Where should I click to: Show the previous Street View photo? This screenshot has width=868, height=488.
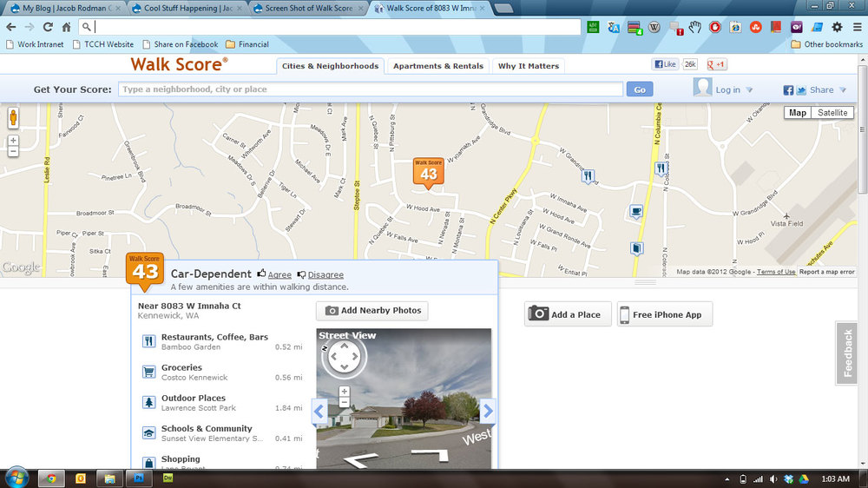coord(319,411)
